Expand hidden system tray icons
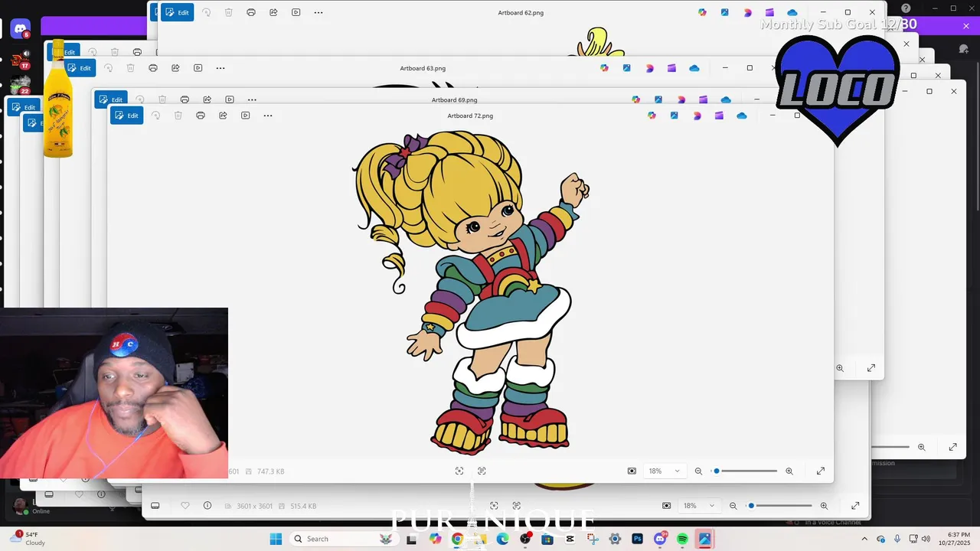This screenshot has width=980, height=551. tap(865, 539)
